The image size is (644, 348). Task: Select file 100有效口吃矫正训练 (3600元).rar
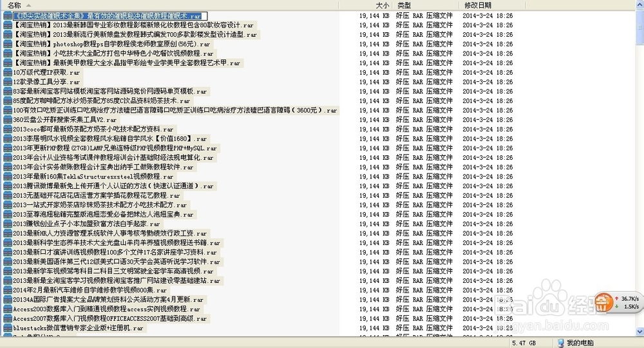coord(175,110)
